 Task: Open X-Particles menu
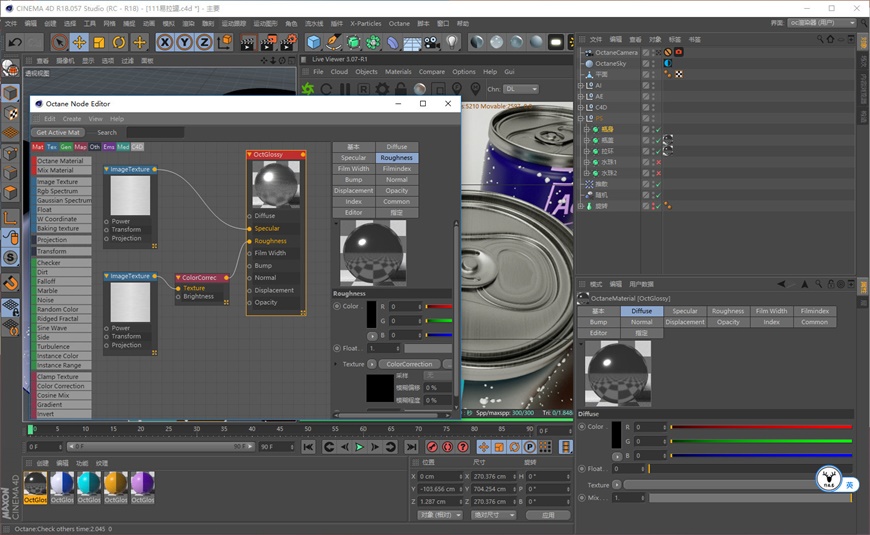(x=366, y=23)
